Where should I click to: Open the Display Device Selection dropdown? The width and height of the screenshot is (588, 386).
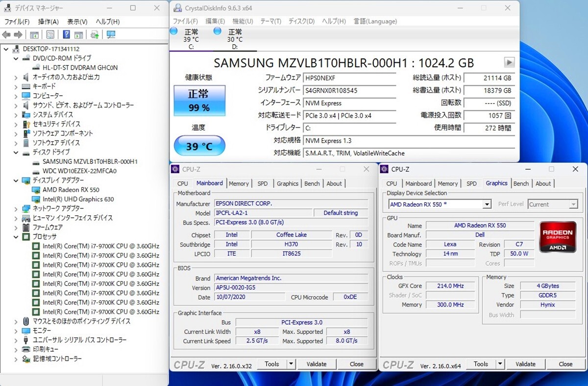[x=487, y=205]
